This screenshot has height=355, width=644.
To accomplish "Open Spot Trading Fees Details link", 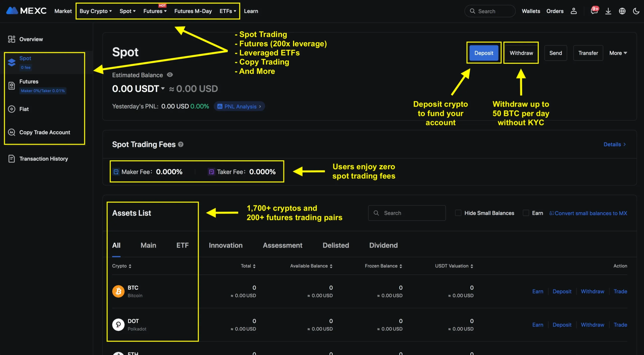I will click(x=615, y=144).
